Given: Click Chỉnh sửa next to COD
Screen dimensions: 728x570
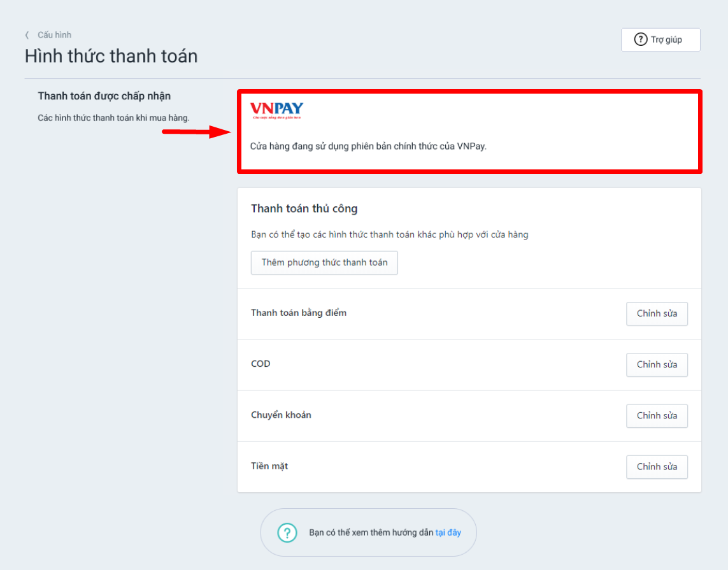Looking at the screenshot, I should coord(657,364).
